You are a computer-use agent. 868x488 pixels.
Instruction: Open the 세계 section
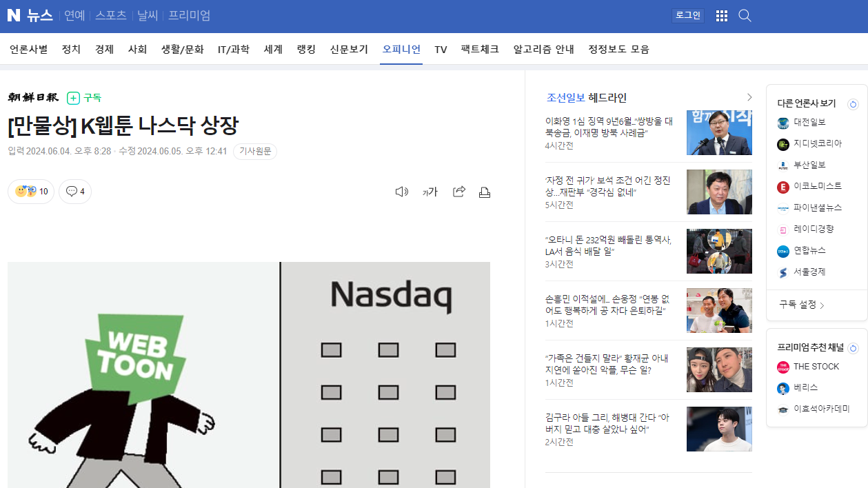pos(273,50)
